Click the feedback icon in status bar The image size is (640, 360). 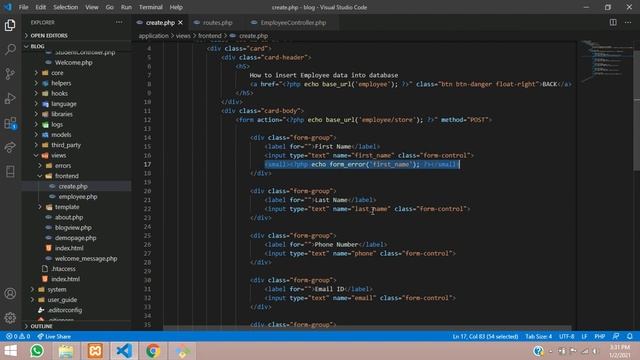click(x=616, y=336)
